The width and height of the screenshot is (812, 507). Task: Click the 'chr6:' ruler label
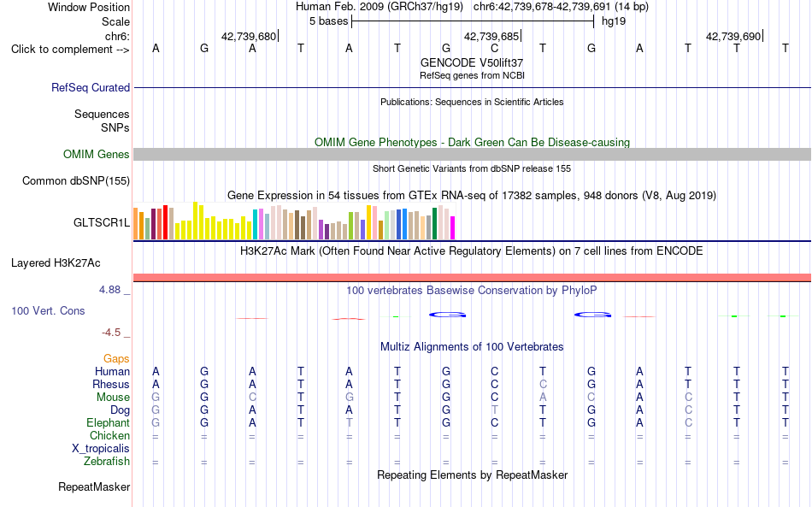(117, 36)
